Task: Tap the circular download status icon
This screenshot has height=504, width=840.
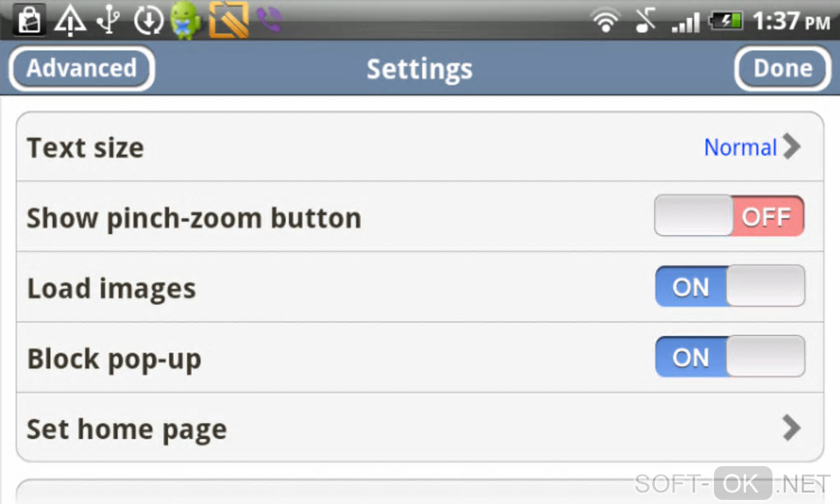Action: tap(148, 20)
